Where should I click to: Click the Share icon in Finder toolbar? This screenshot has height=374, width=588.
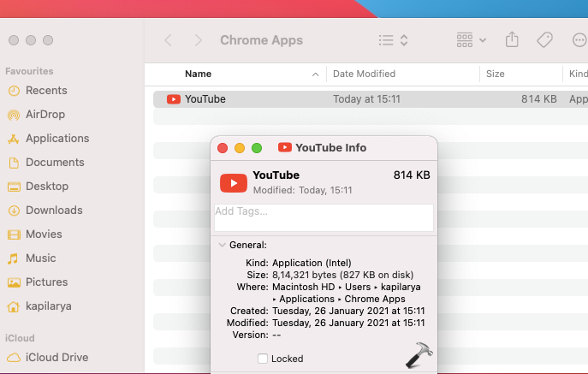[512, 39]
